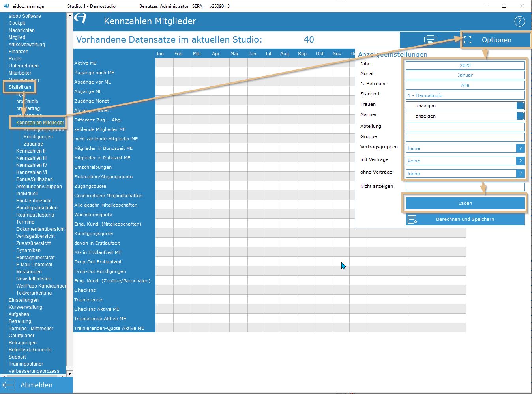The width and height of the screenshot is (532, 394).
Task: Click sidebar scrollbar up arrow
Action: tap(69, 16)
